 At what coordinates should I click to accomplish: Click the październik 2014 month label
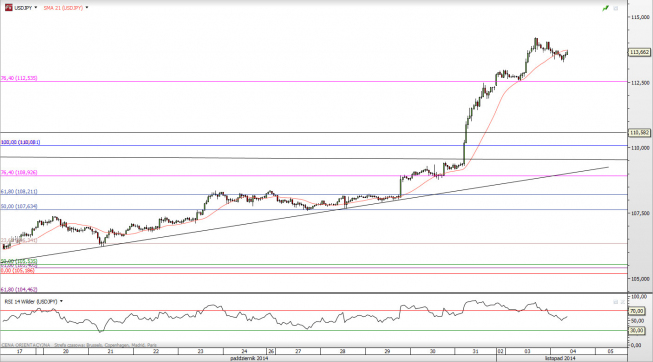click(x=249, y=358)
